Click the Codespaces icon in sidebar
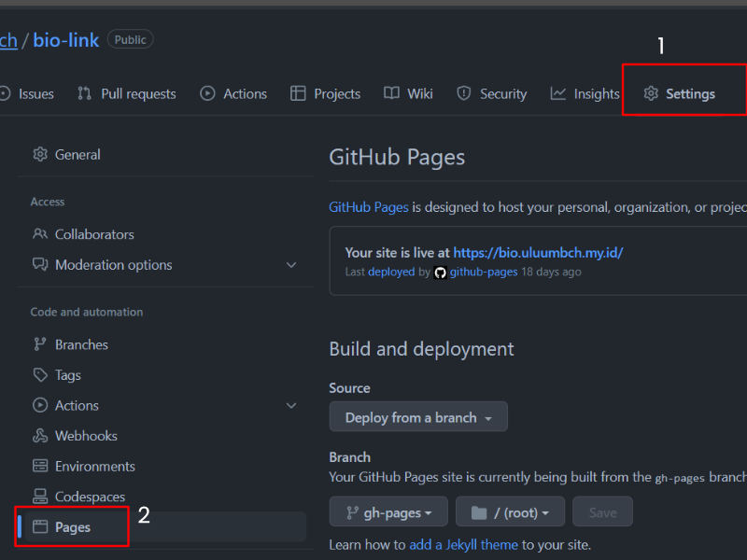The image size is (747, 560). point(40,497)
